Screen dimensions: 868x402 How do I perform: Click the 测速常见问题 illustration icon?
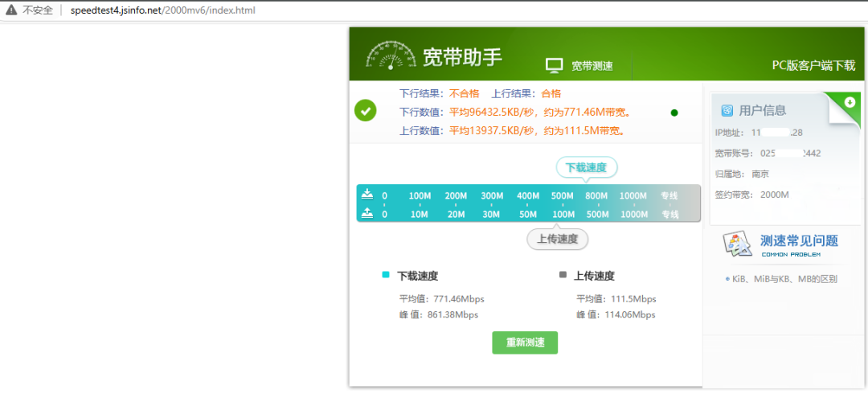[737, 244]
